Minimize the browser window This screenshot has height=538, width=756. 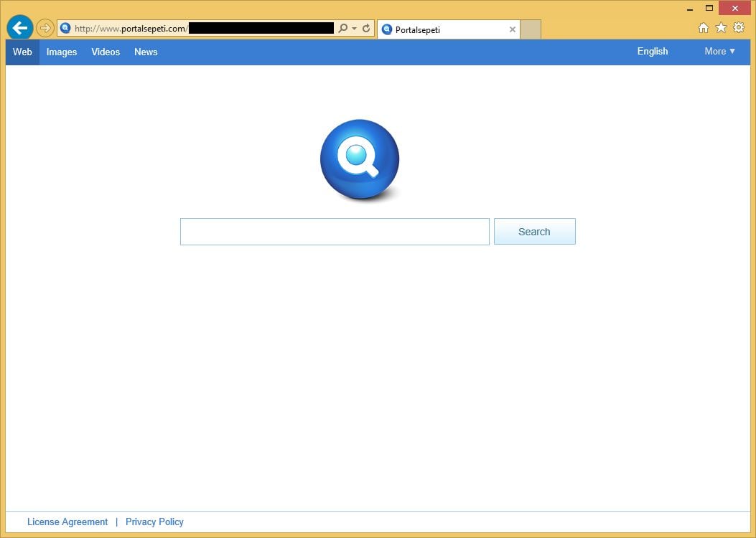coord(690,8)
